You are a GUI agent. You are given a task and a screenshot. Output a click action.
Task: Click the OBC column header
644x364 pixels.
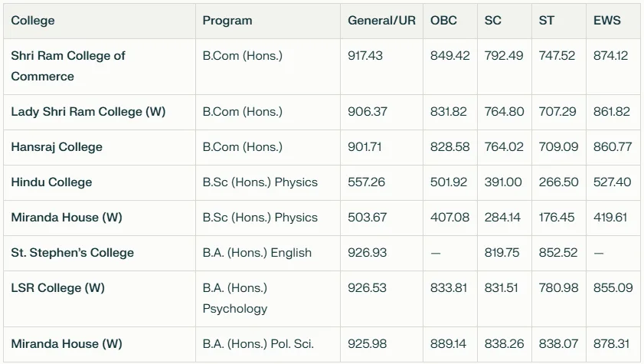[x=450, y=21]
